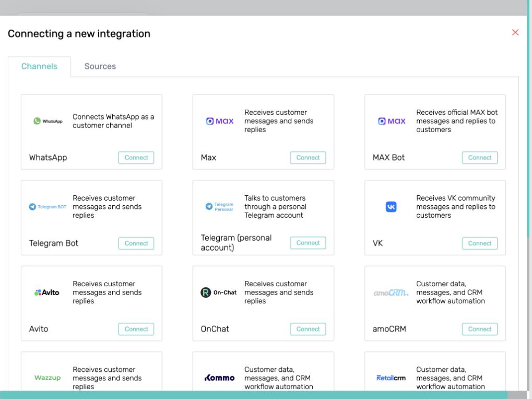Connect the Max channel
This screenshot has height=399, width=532.
[308, 157]
